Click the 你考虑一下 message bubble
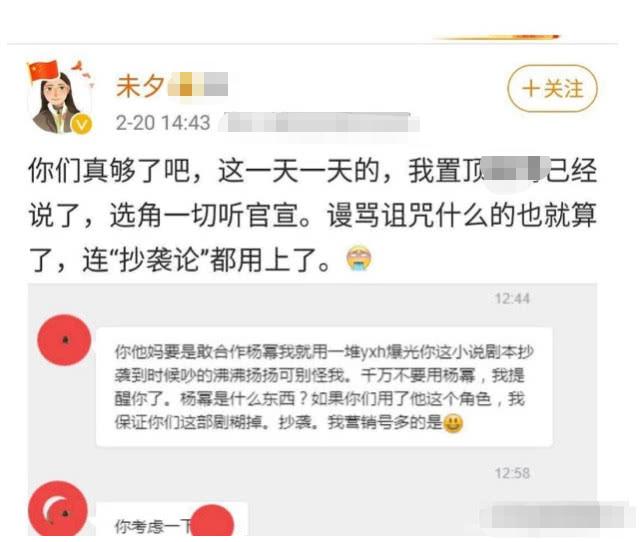The image size is (640, 542). [172, 519]
